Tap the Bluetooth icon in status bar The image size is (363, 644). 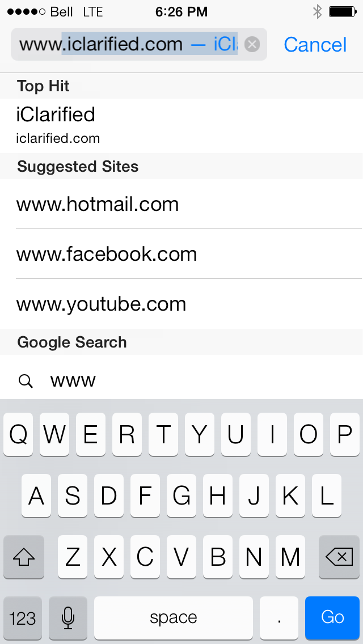[318, 12]
